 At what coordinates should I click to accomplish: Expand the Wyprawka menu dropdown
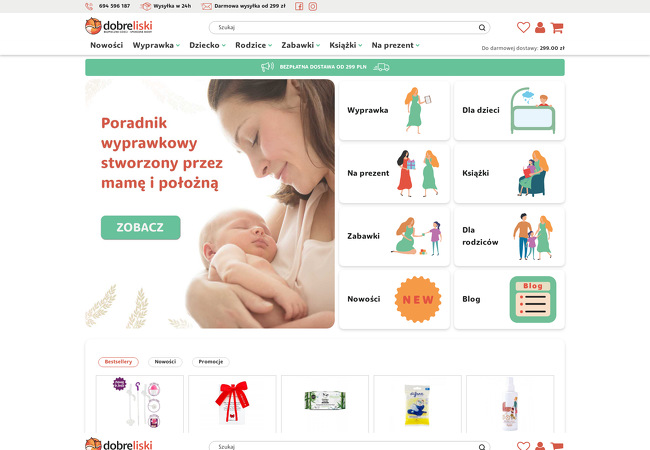click(x=156, y=45)
